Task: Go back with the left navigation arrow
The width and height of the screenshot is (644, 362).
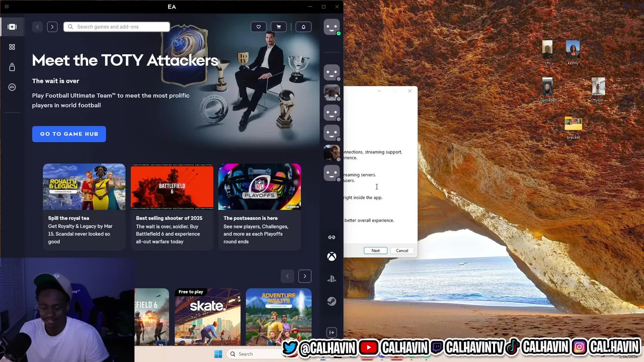Action: click(37, 27)
